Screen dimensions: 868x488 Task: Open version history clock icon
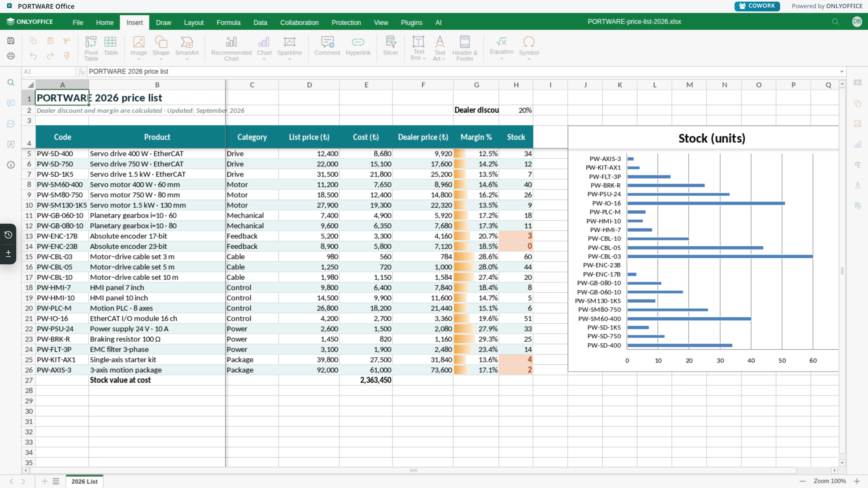point(8,235)
